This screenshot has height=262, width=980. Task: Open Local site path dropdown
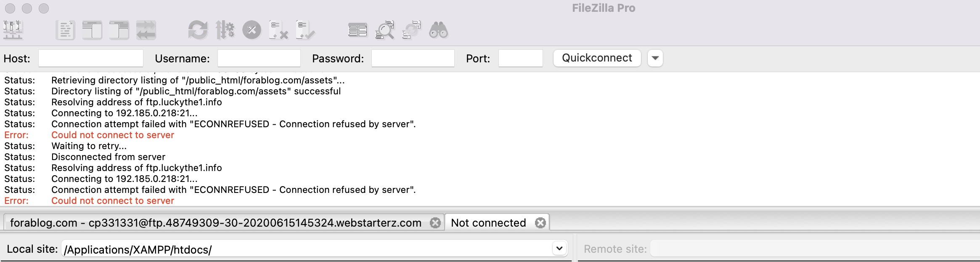point(559,249)
